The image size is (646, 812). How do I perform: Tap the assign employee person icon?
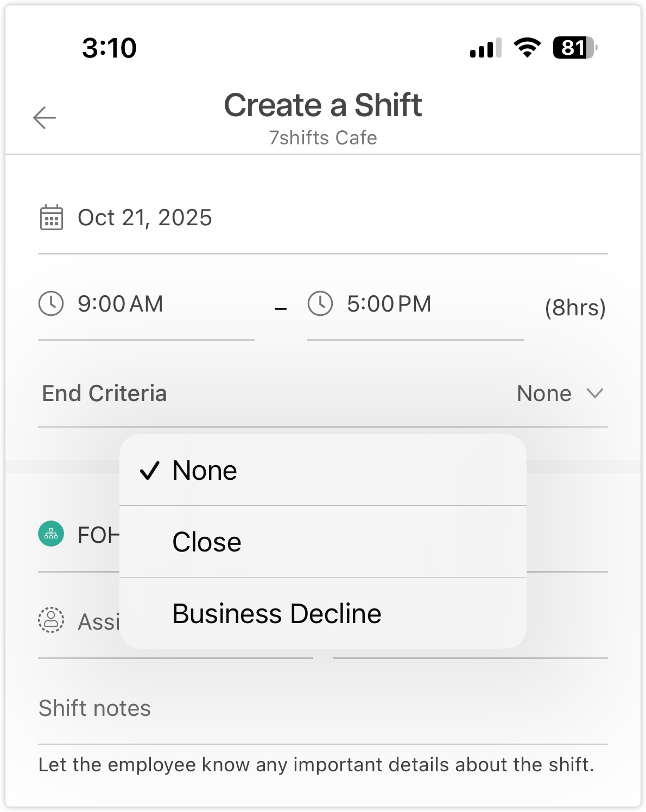point(51,620)
